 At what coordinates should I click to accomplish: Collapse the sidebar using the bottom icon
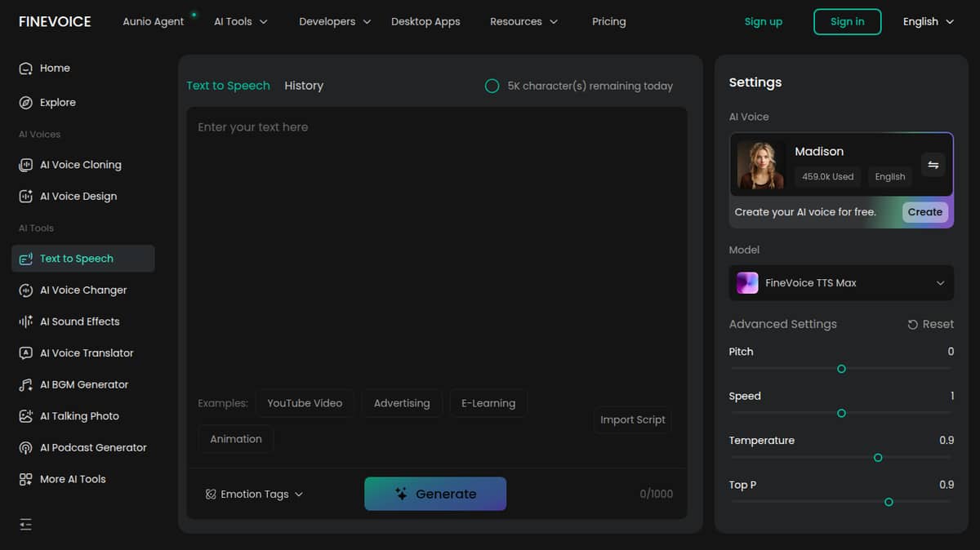25,525
